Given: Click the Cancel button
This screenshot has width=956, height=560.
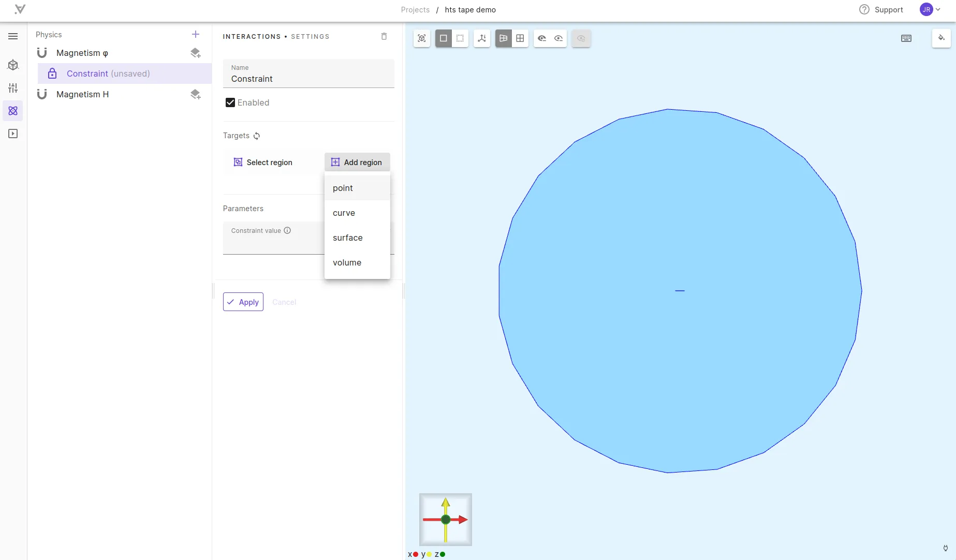Looking at the screenshot, I should (x=284, y=302).
